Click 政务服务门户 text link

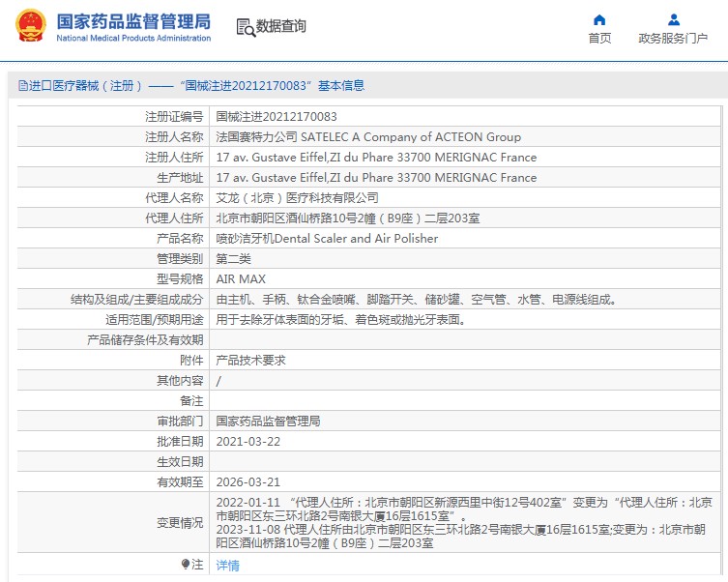[x=673, y=38]
